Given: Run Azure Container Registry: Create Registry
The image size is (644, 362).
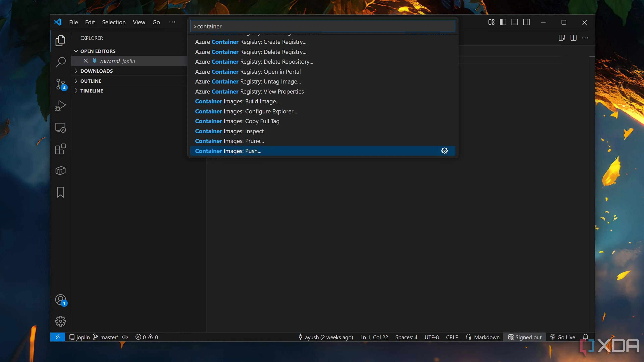Looking at the screenshot, I should click(323, 42).
